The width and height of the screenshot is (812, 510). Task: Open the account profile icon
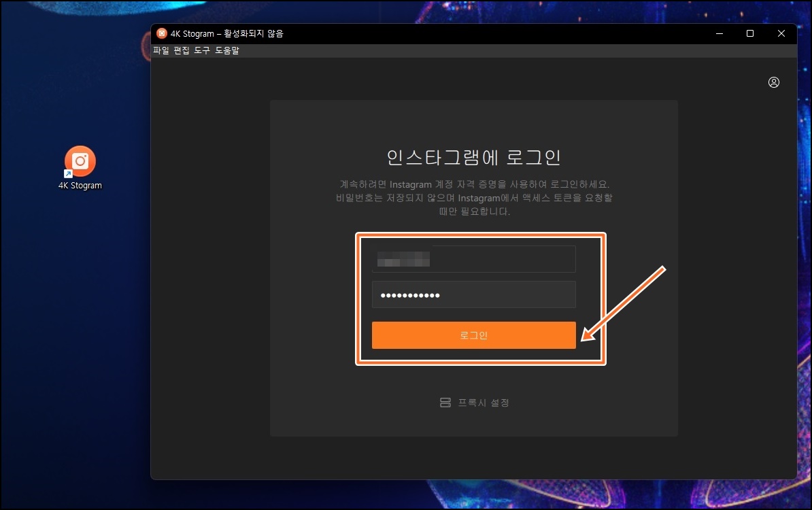coord(774,82)
